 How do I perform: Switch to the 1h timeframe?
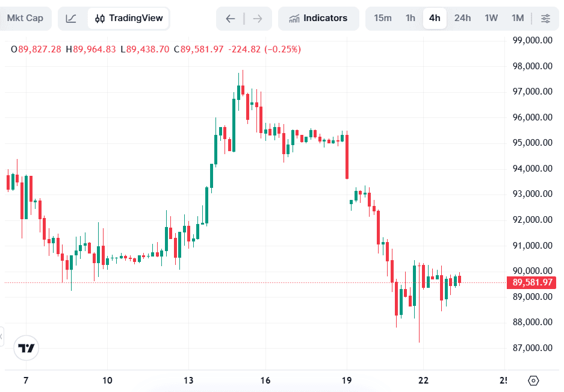coord(410,18)
